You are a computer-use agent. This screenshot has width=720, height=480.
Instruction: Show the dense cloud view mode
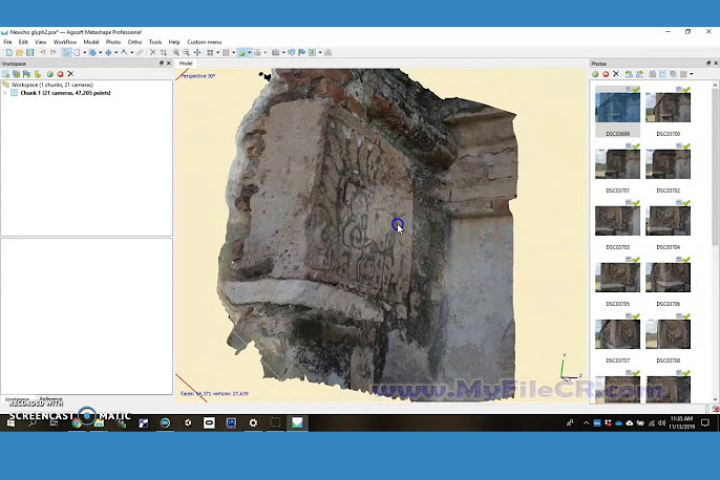click(x=225, y=53)
